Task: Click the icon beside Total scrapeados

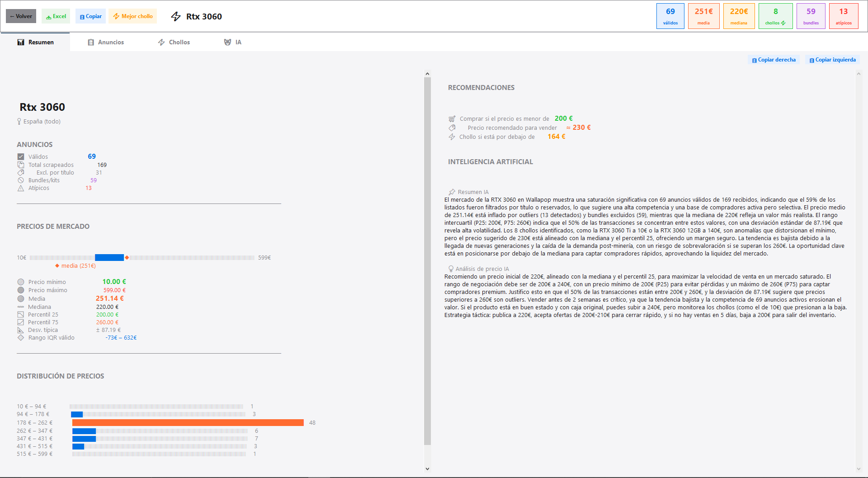Action: tap(21, 165)
